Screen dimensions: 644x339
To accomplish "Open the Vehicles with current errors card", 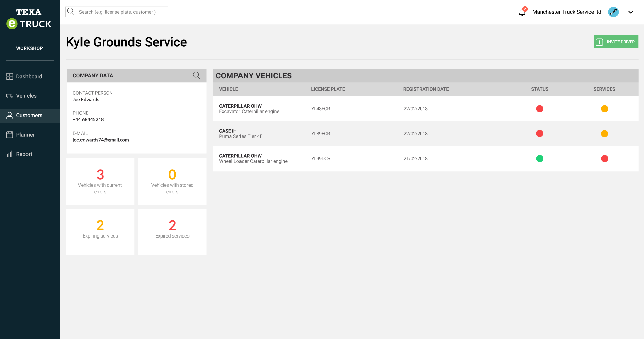I will [100, 182].
